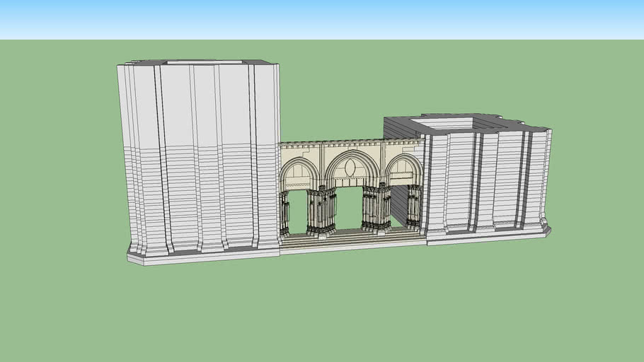Pick the column cluster left of central opening
The image size is (644, 362).
[321, 211]
